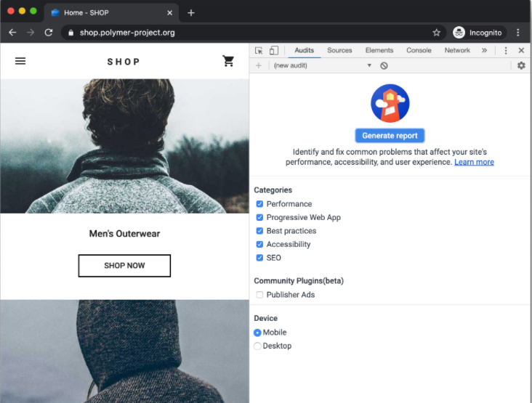
Task: Go back with the browser back arrow
Action: point(12,33)
